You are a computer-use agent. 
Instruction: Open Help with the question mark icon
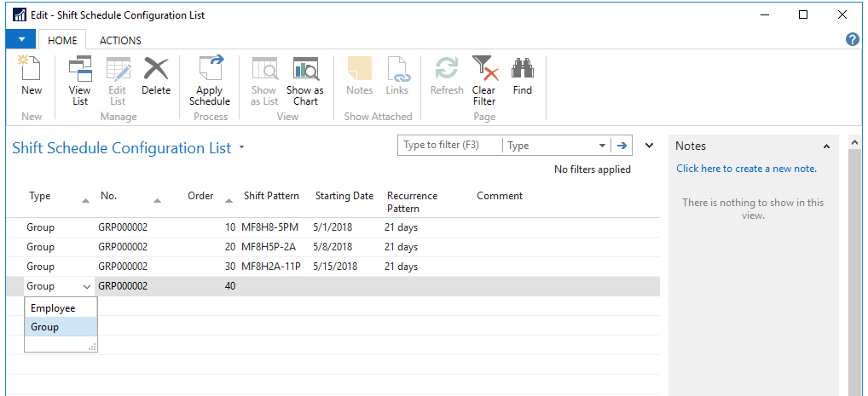(x=852, y=40)
